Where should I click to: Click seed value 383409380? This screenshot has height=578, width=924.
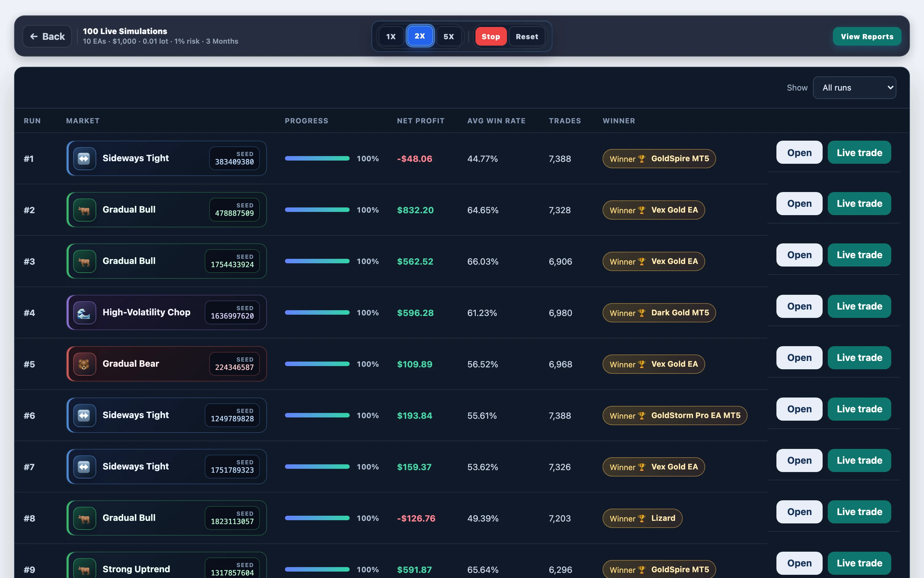[x=234, y=162]
